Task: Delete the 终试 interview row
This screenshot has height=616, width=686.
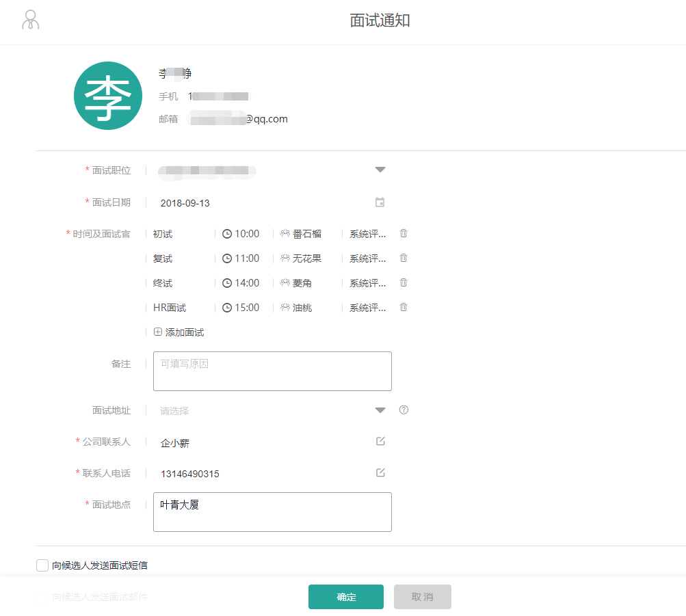Action: [404, 282]
